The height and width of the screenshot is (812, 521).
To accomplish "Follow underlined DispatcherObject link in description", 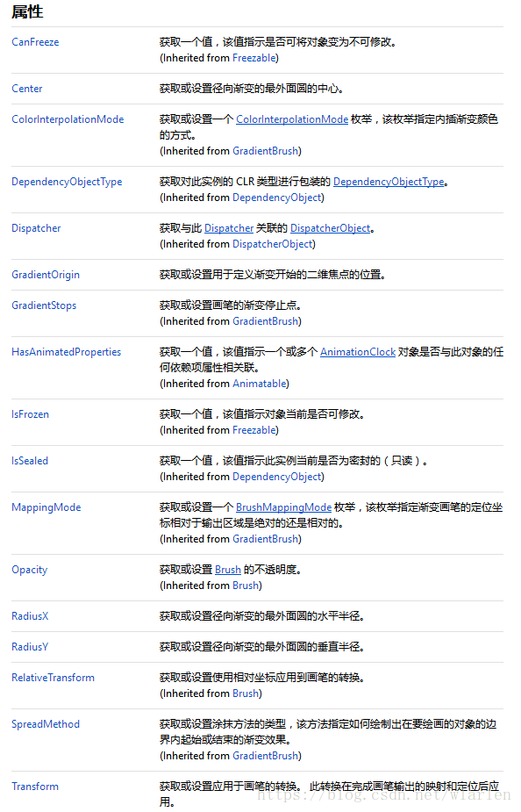I will click(x=331, y=228).
